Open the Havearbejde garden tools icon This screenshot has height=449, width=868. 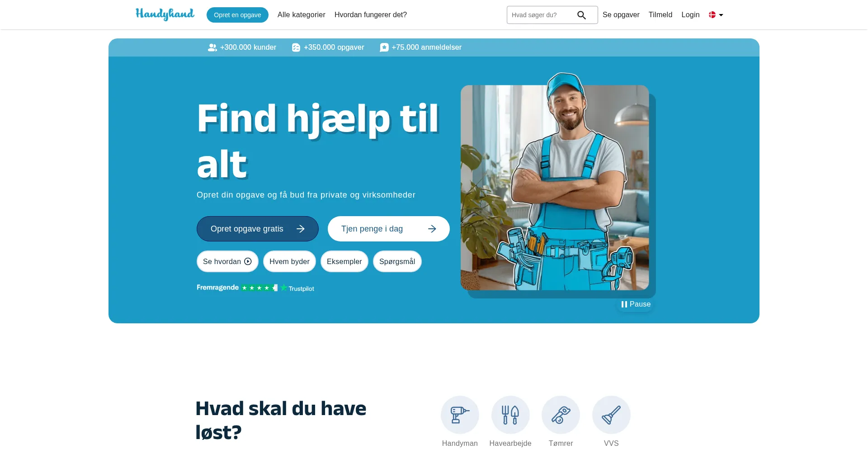(x=510, y=415)
